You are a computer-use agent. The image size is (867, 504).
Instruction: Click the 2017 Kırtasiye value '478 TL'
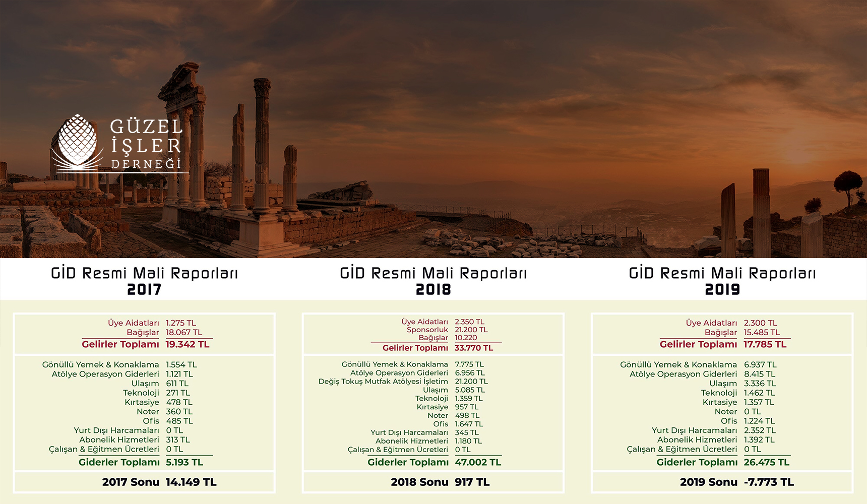[x=179, y=402]
